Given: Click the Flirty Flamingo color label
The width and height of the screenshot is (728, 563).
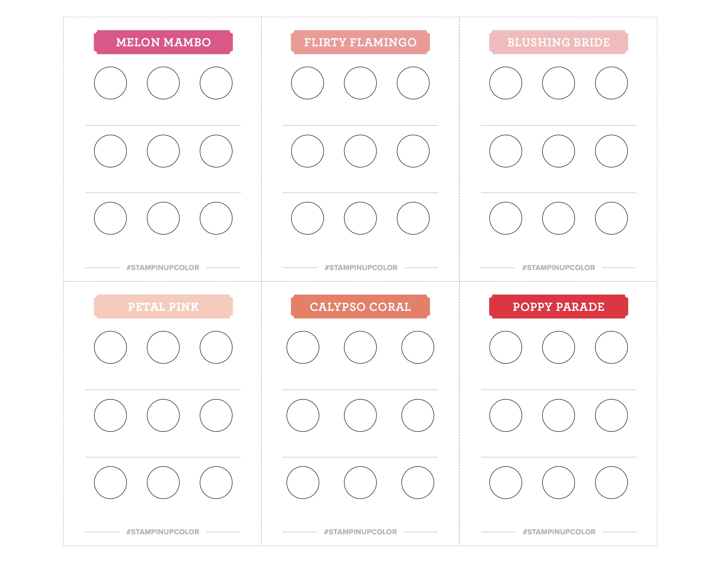Looking at the screenshot, I should (360, 42).
